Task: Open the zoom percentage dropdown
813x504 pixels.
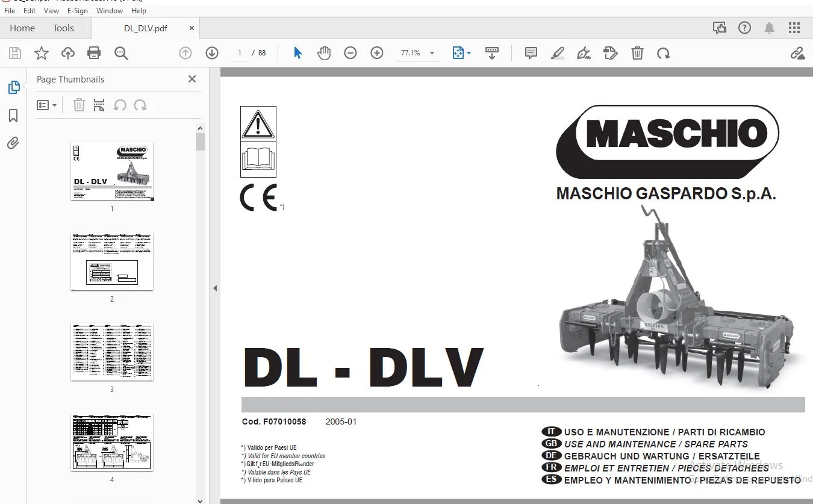Action: pos(432,53)
